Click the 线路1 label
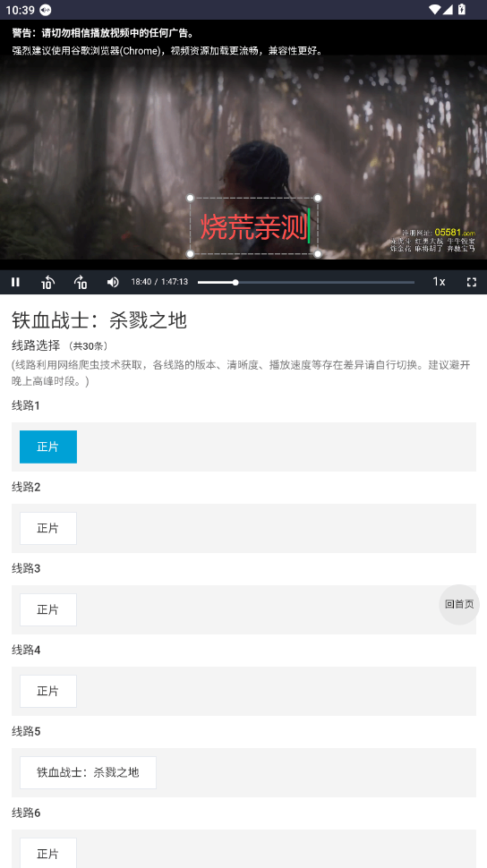487x868 pixels. 26,405
